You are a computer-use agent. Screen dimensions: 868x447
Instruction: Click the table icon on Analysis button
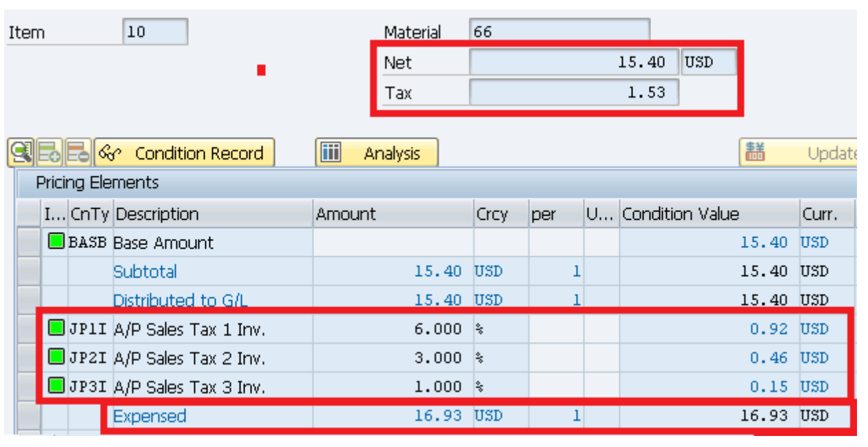[331, 152]
